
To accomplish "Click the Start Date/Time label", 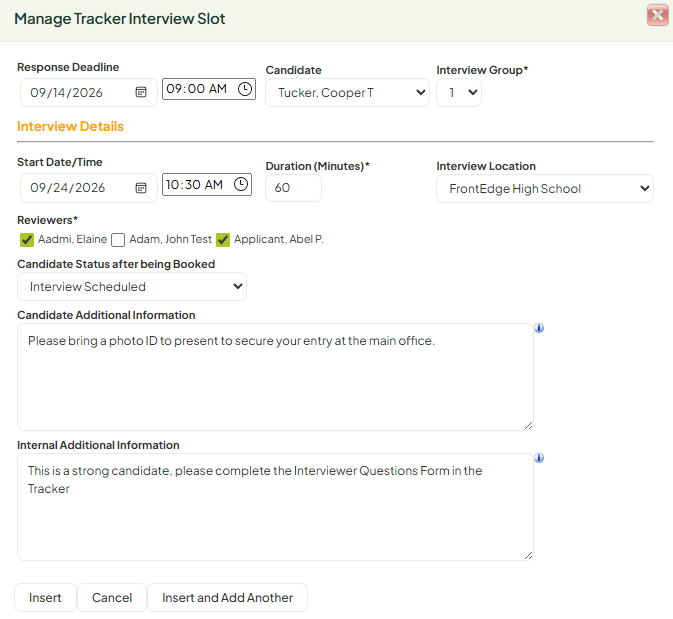I will coord(60,162).
